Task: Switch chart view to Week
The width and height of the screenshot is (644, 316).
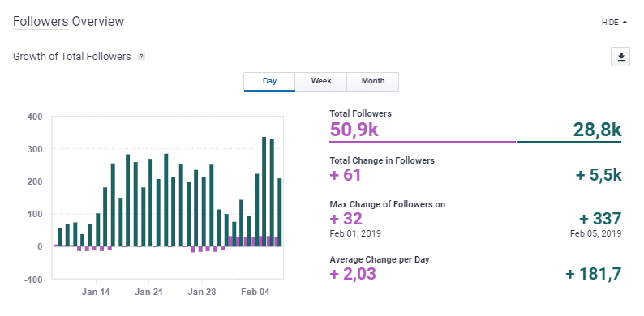Action: point(321,81)
